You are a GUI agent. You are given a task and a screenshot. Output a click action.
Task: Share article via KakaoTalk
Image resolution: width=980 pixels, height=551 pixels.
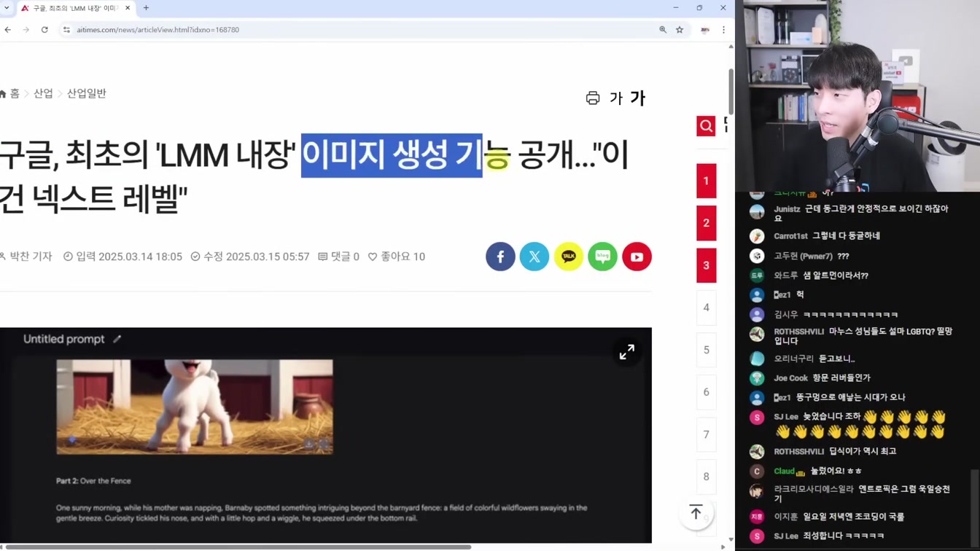click(x=569, y=257)
